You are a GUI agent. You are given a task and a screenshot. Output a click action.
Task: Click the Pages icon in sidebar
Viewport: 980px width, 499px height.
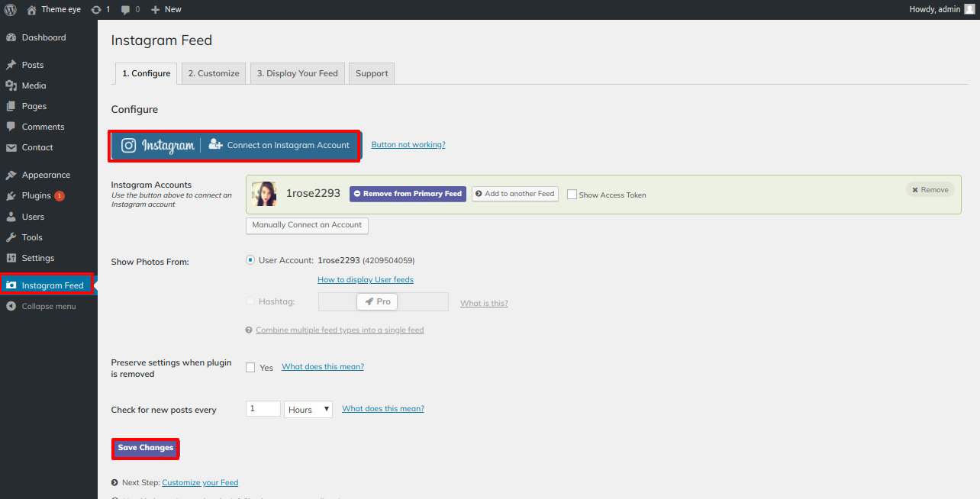tap(11, 106)
